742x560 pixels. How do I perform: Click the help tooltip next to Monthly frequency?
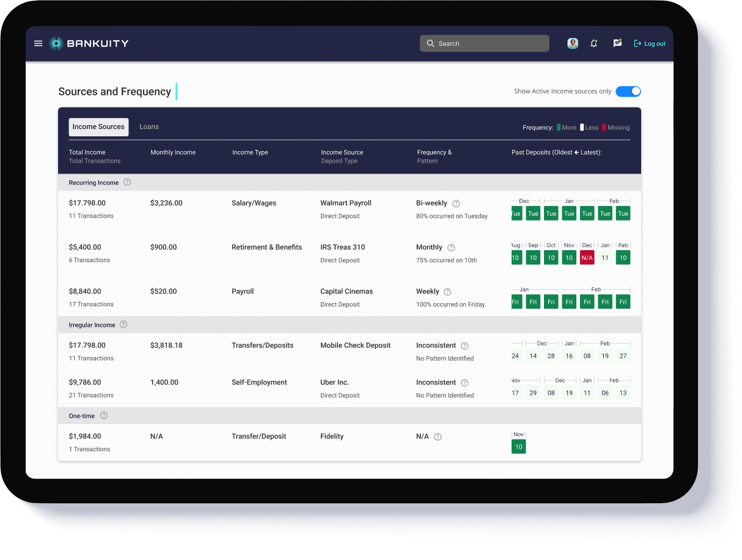click(450, 248)
